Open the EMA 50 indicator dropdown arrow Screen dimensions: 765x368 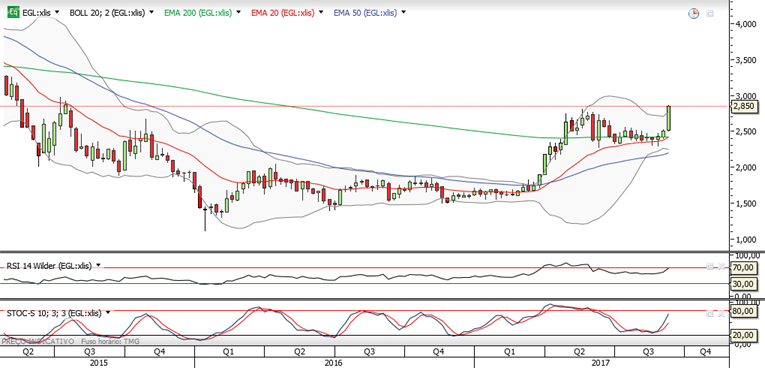[x=403, y=12]
